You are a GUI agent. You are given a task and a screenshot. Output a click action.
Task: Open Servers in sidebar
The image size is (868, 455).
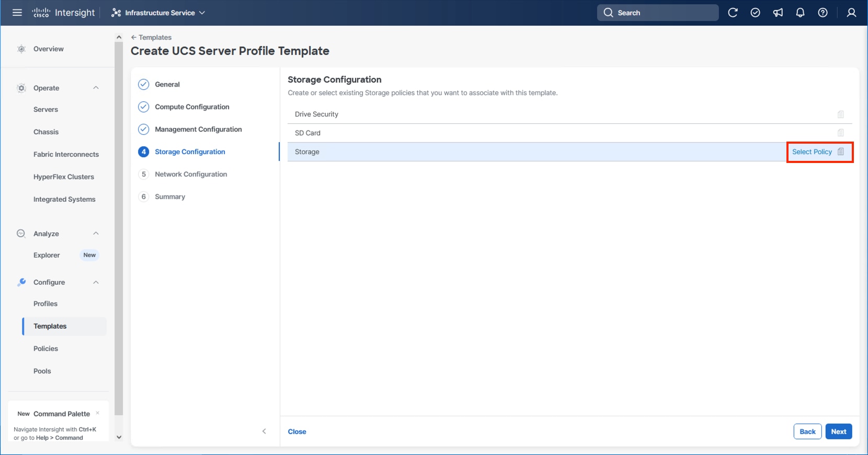45,110
